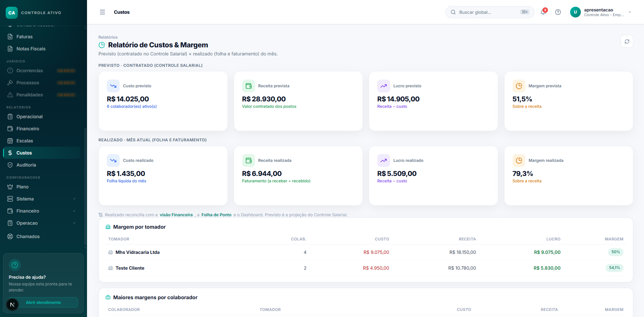This screenshot has height=317, width=644.
Task: Click the Buscar global search field
Action: click(x=490, y=12)
